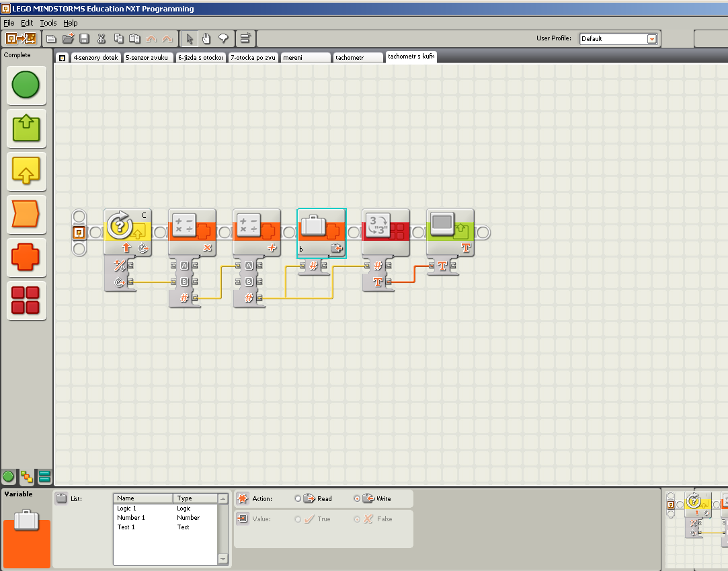Open the Flow blocks palette
This screenshot has width=728, height=571.
click(x=26, y=214)
